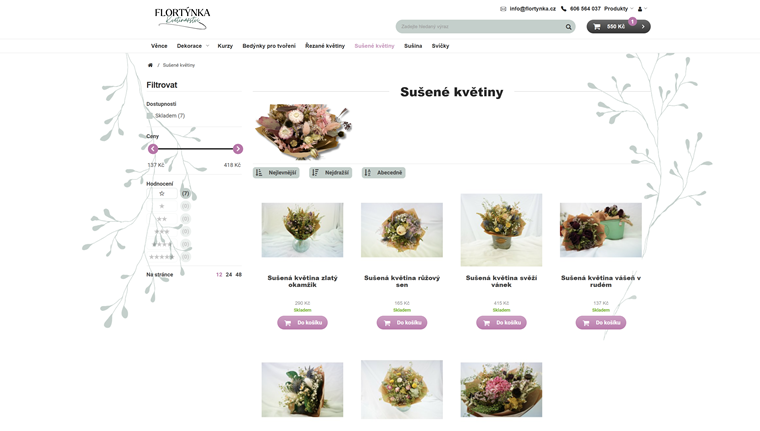Screen dimensions: 760x431
Task: Click the email envelope icon
Action: (503, 9)
